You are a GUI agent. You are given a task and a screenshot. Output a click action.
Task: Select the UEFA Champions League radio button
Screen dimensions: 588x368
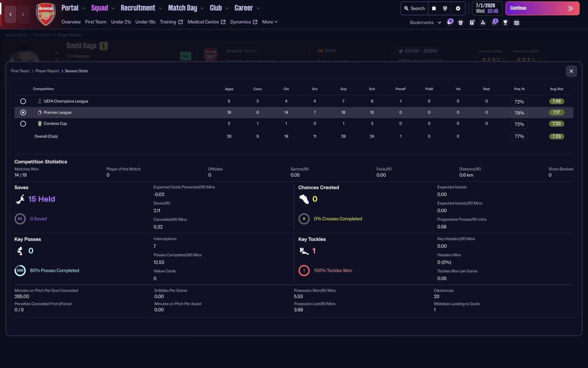23,101
